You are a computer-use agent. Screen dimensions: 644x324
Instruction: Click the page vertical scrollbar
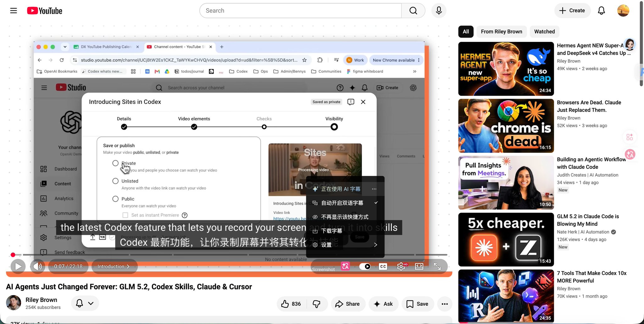coord(641,44)
